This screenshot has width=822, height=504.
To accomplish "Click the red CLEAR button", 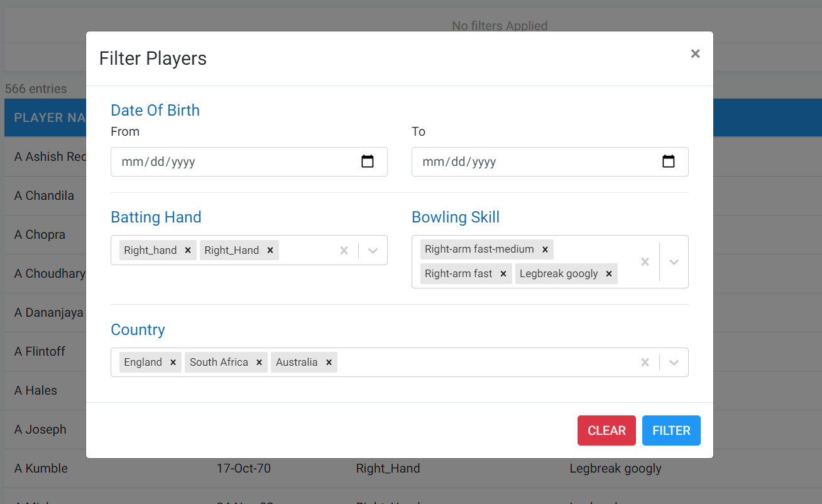I will click(x=606, y=430).
